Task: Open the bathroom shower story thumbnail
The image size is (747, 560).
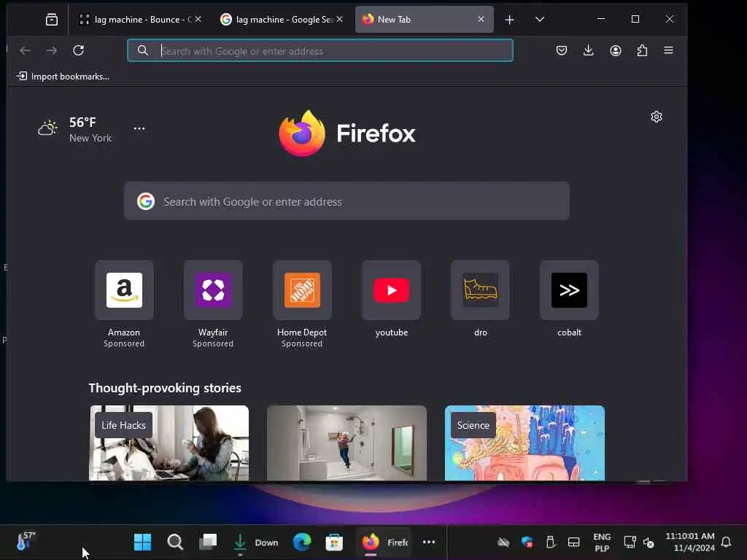Action: point(347,443)
